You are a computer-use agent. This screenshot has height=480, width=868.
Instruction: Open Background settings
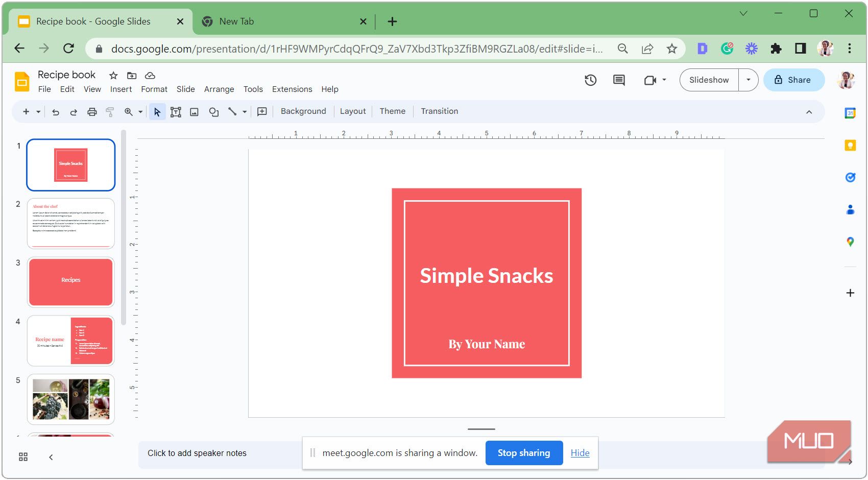click(303, 111)
